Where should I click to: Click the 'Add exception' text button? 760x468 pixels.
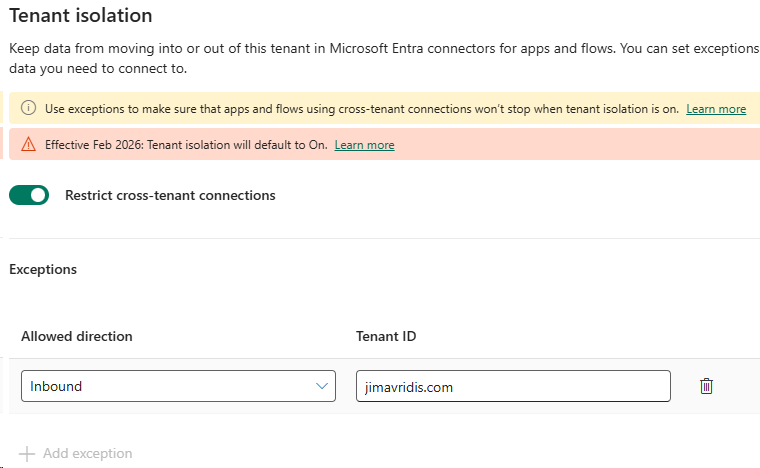coord(87,453)
